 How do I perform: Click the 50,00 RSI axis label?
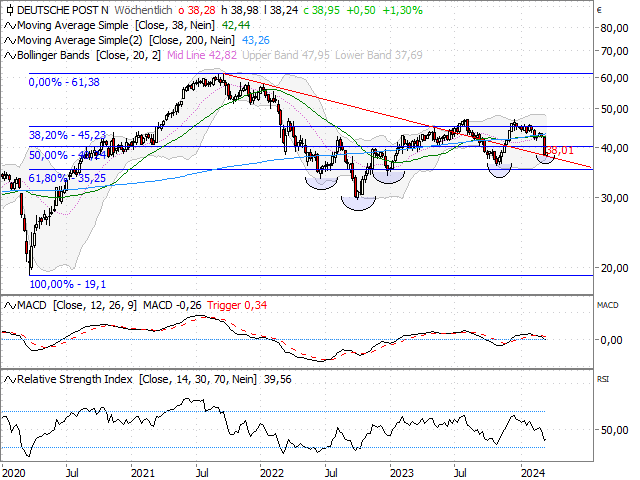point(614,430)
